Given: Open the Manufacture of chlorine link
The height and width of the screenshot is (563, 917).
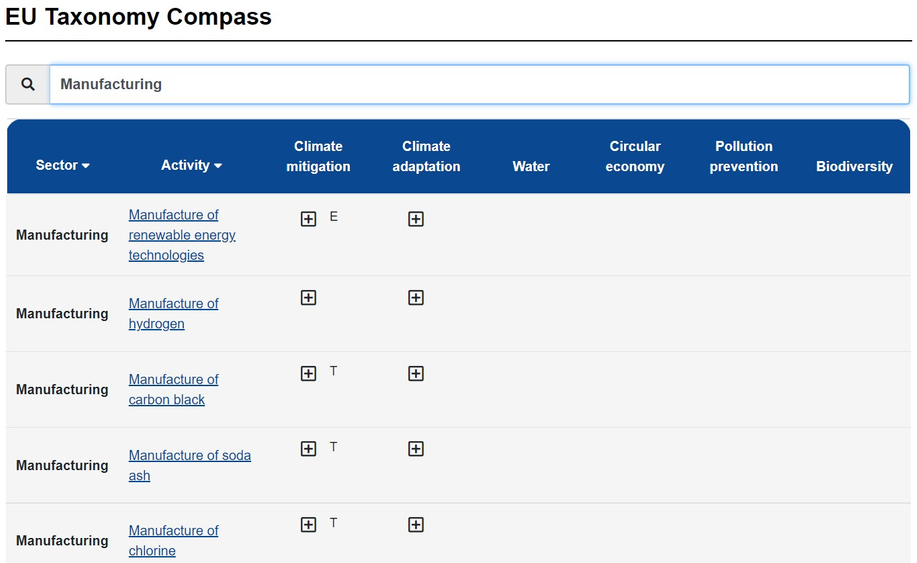Looking at the screenshot, I should [173, 540].
